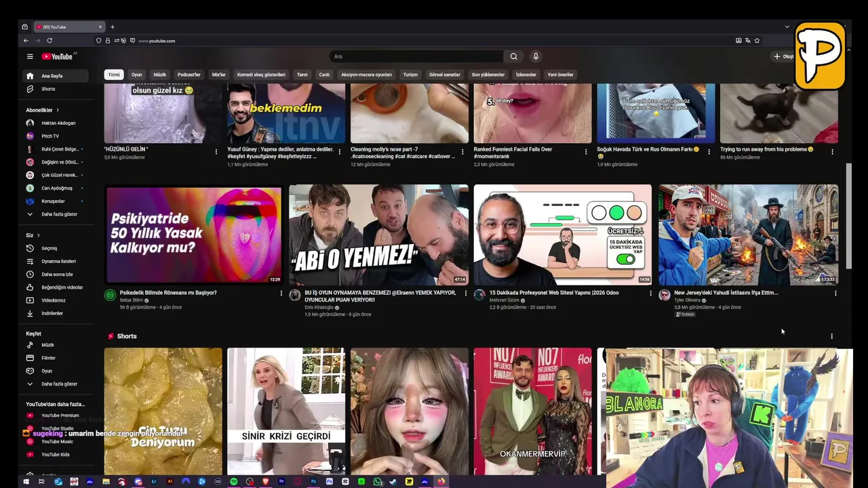Click the translate page icon in address bar
Viewport: 868px width, 488px height.
click(747, 41)
